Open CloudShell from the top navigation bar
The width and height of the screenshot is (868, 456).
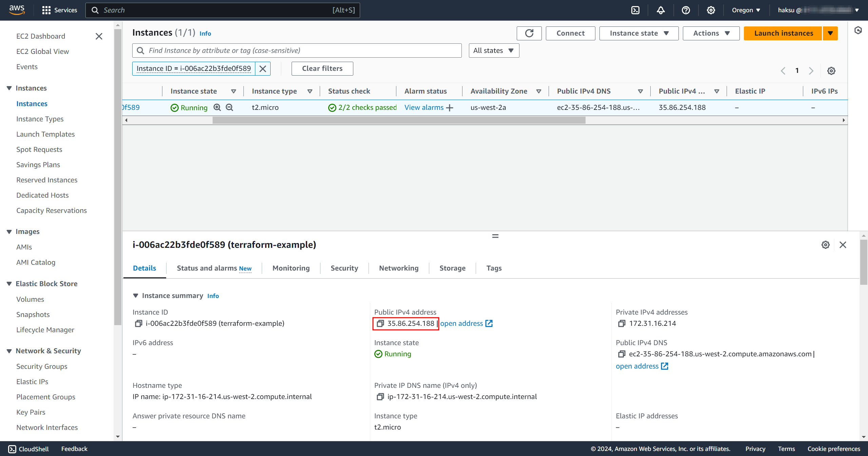[635, 10]
